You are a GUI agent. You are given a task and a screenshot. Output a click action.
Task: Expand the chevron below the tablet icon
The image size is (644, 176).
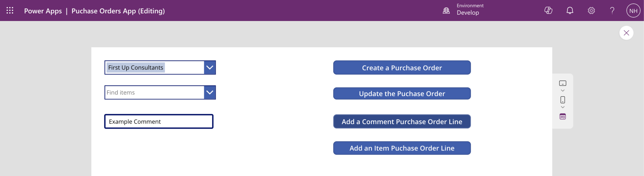pyautogui.click(x=563, y=91)
